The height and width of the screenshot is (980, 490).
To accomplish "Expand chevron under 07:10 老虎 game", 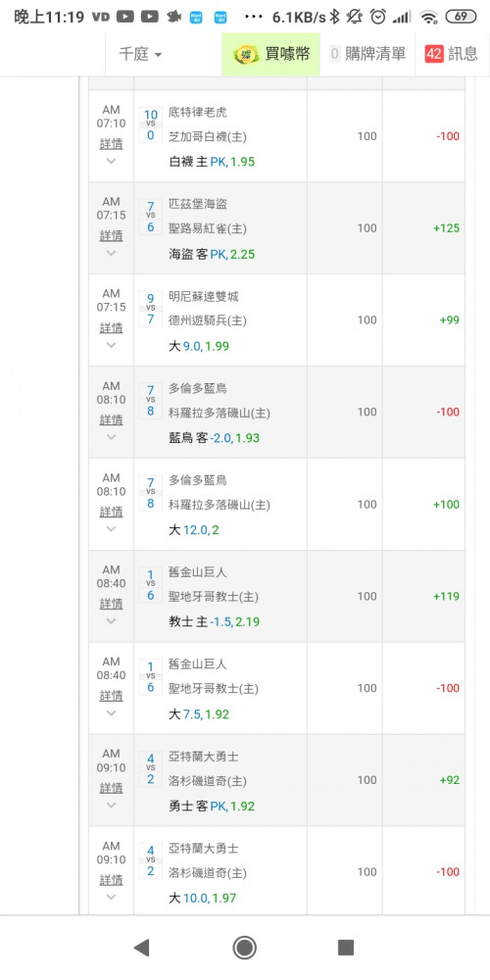I will [112, 162].
